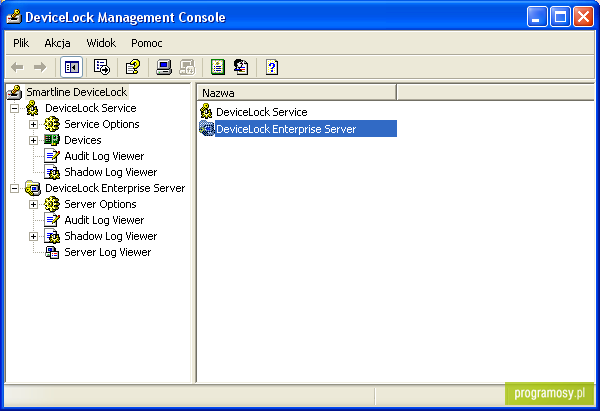
Task: Select DeviceLock Service in the tree
Action: coord(91,108)
